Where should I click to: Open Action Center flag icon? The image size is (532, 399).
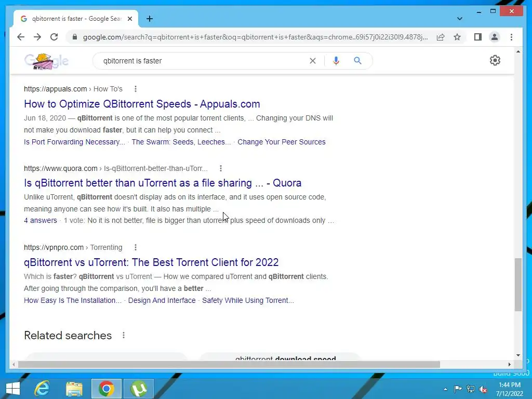(458, 389)
